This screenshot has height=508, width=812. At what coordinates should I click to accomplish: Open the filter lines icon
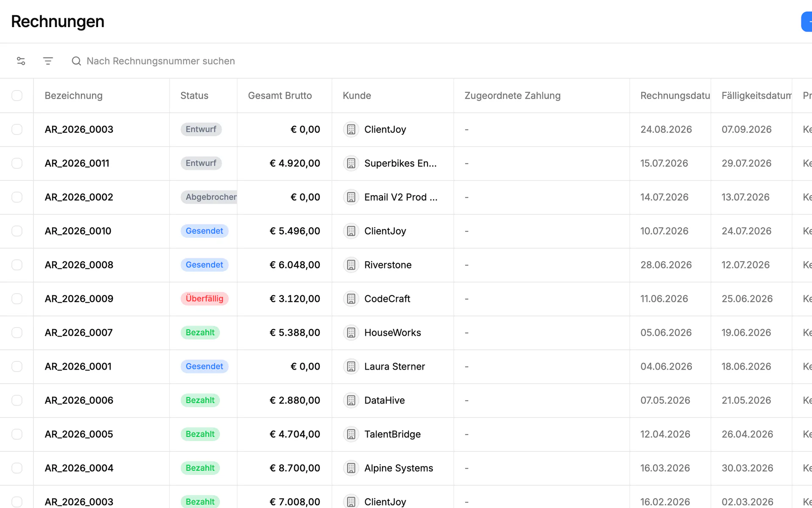pyautogui.click(x=48, y=61)
